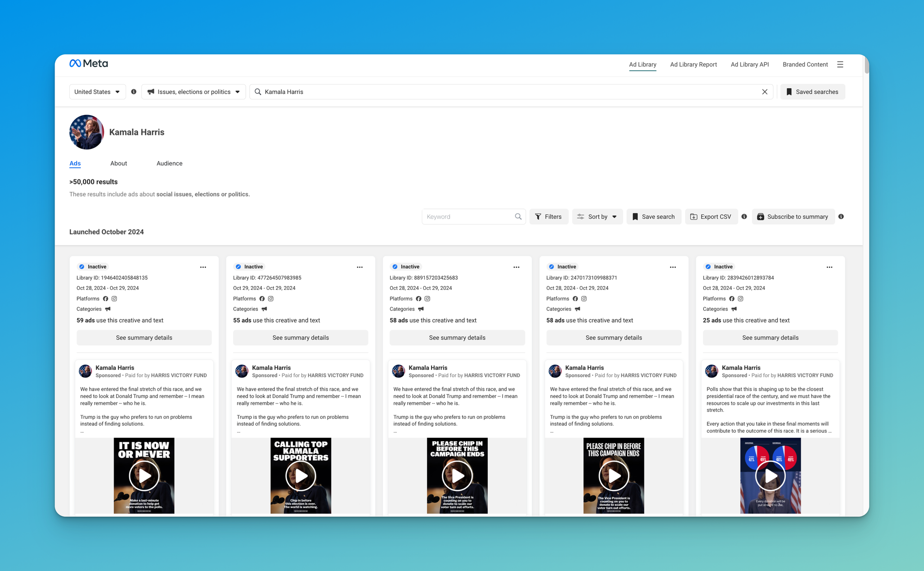Open Issues, elections or politics dropdown

click(194, 92)
